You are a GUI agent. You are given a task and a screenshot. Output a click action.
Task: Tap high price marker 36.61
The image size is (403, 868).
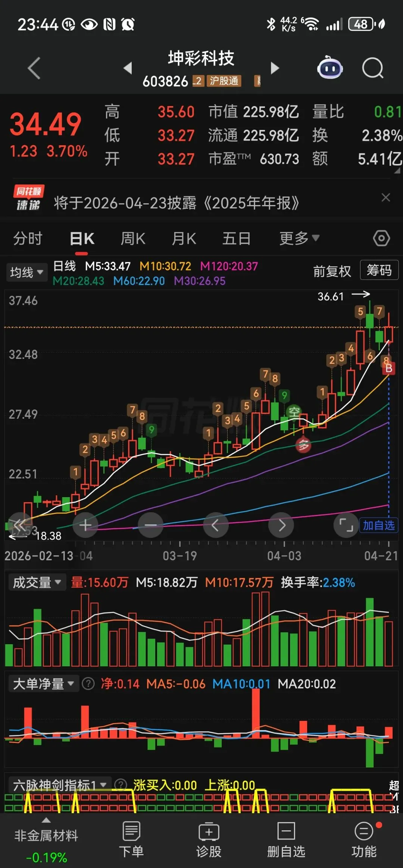(x=331, y=297)
